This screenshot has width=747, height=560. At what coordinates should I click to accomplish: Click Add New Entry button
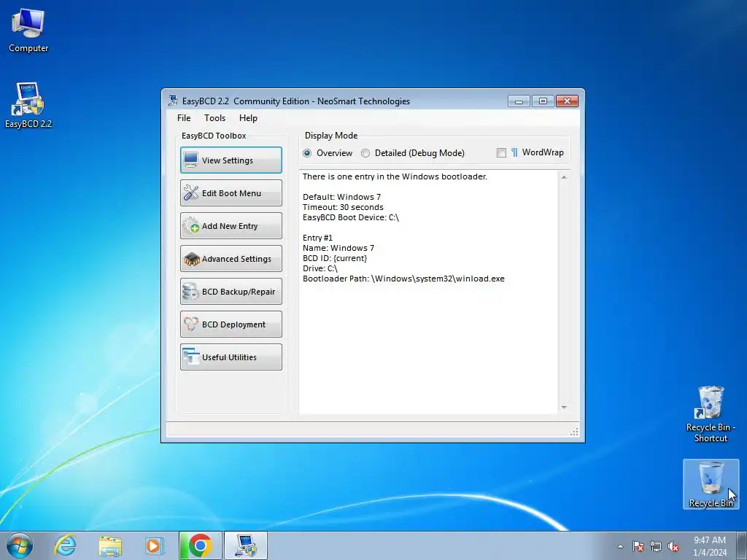click(231, 226)
